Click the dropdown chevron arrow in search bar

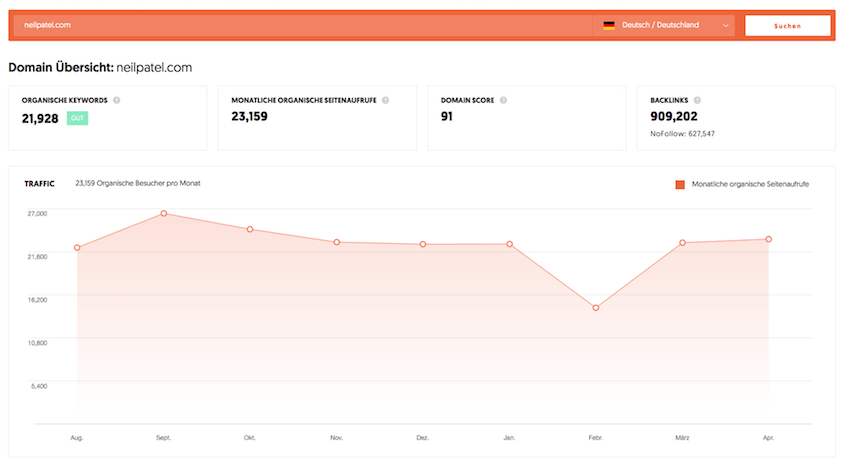(x=725, y=26)
